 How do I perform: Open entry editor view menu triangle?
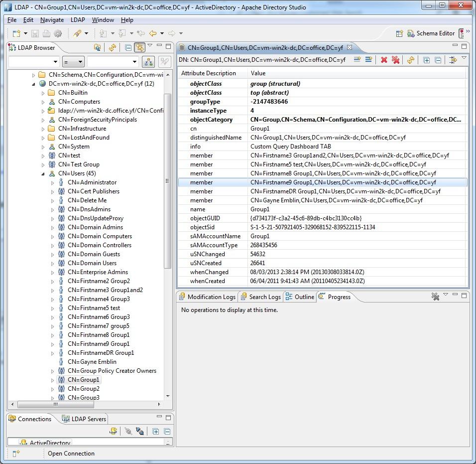(x=464, y=57)
